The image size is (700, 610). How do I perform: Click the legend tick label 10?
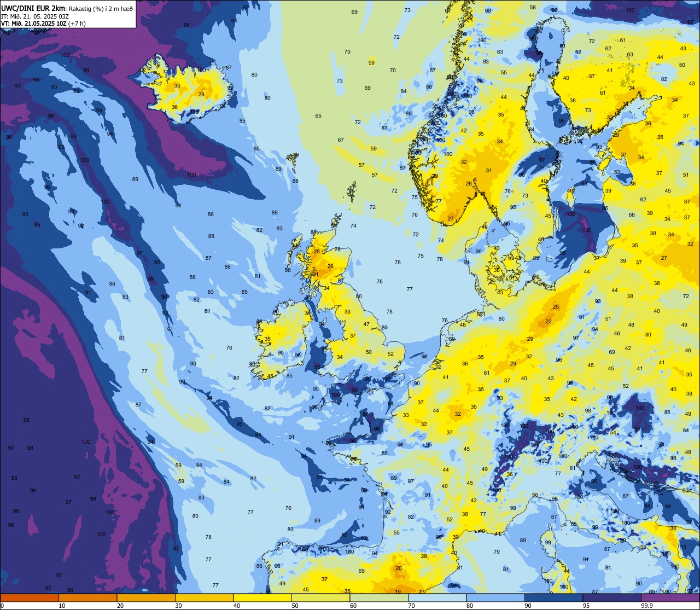point(62,606)
